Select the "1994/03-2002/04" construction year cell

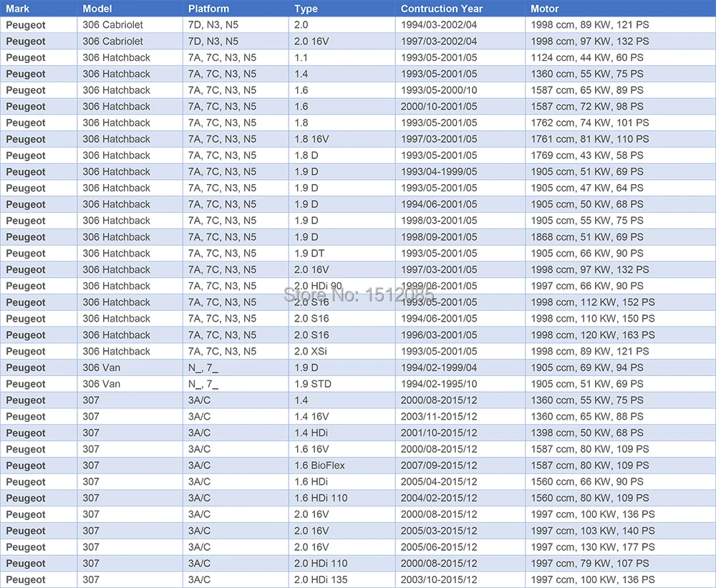[x=460, y=24]
